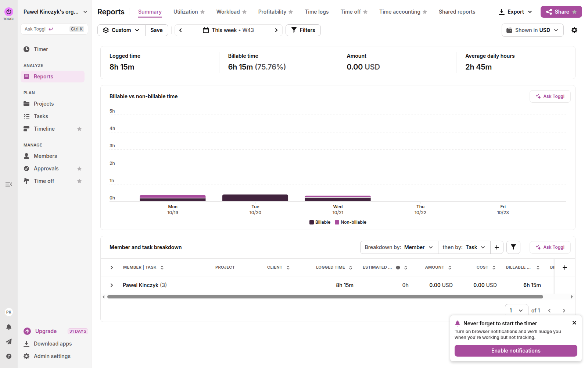588x368 pixels.
Task: Open the organization switcher dropdown
Action: coord(55,12)
